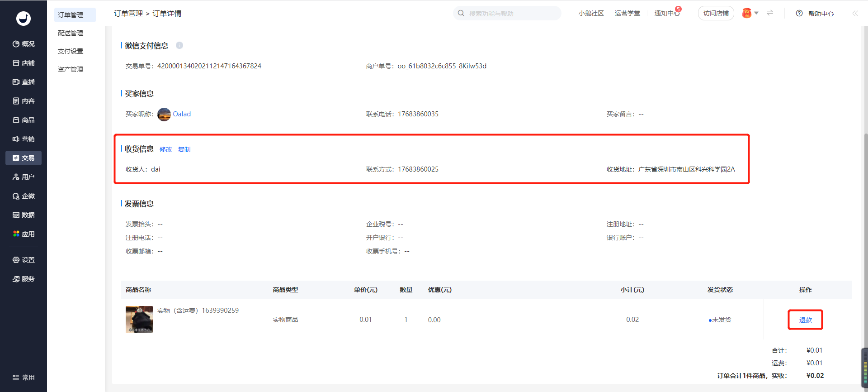Collapse the panel with the double-chevron icon

(855, 13)
